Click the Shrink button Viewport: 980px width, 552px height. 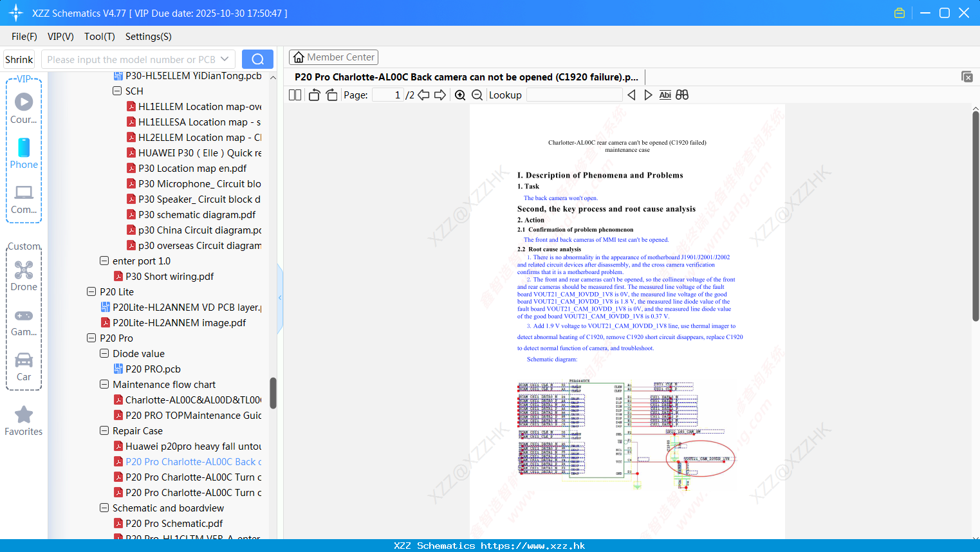(19, 59)
